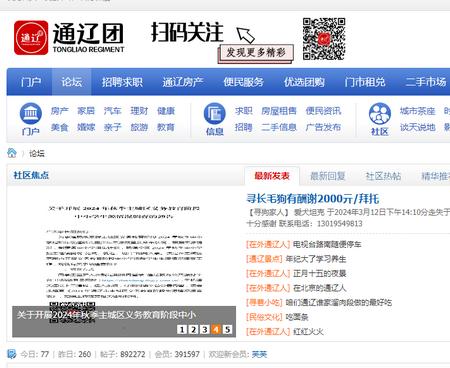Image resolution: width=450 pixels, height=368 pixels.
Task: Open the new member 英英 profile link
Action: [x=259, y=354]
